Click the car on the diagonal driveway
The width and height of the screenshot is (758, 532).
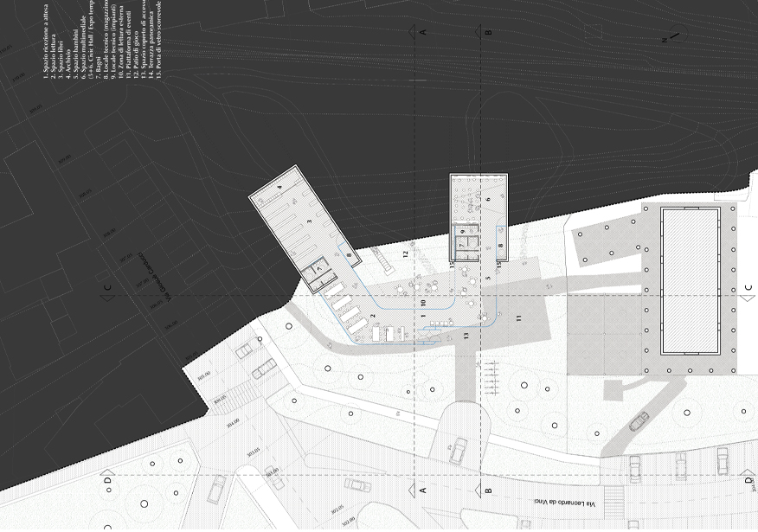coord(639,421)
